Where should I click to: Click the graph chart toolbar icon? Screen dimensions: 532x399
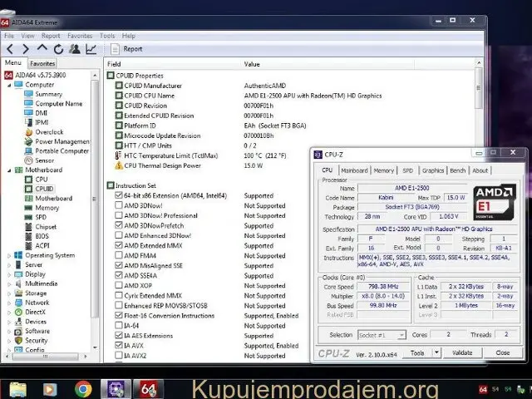pos(91,49)
